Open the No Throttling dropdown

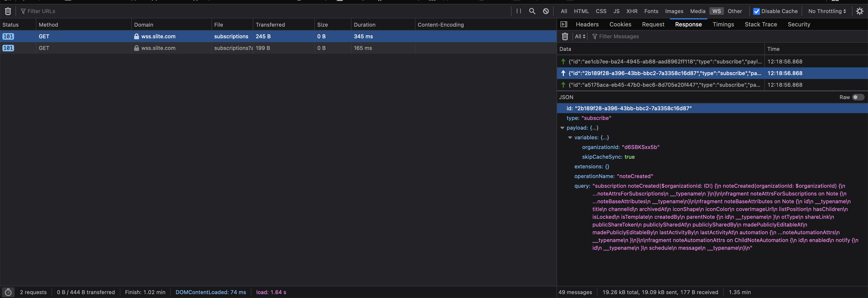click(827, 11)
